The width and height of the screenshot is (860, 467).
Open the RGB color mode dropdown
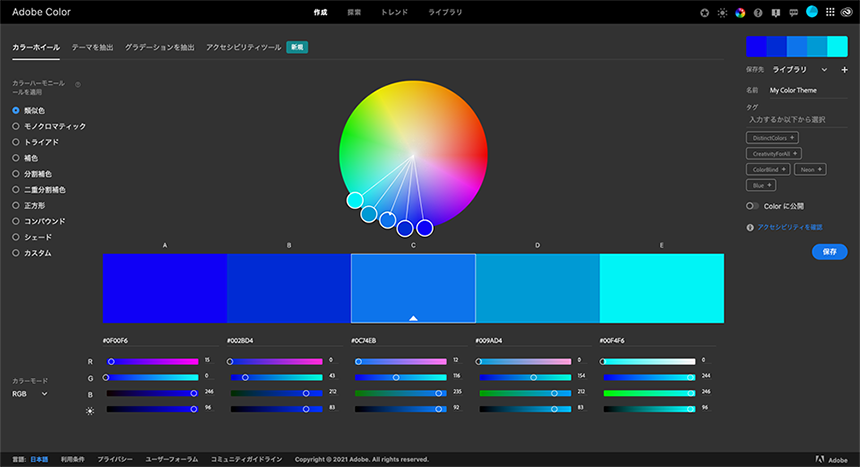click(30, 393)
